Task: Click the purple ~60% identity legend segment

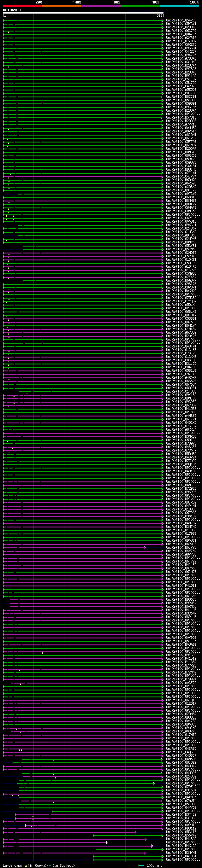Action: (x=101, y=6)
